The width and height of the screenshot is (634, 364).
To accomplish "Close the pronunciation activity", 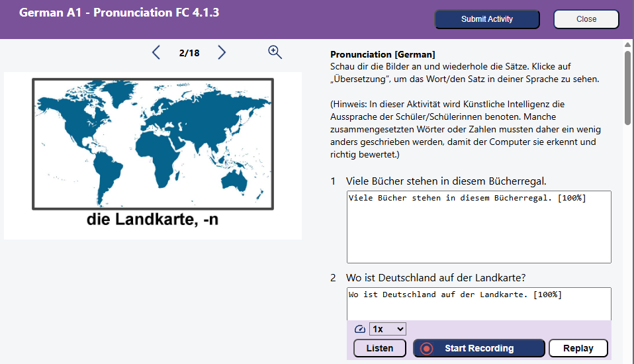I will pyautogui.click(x=586, y=19).
